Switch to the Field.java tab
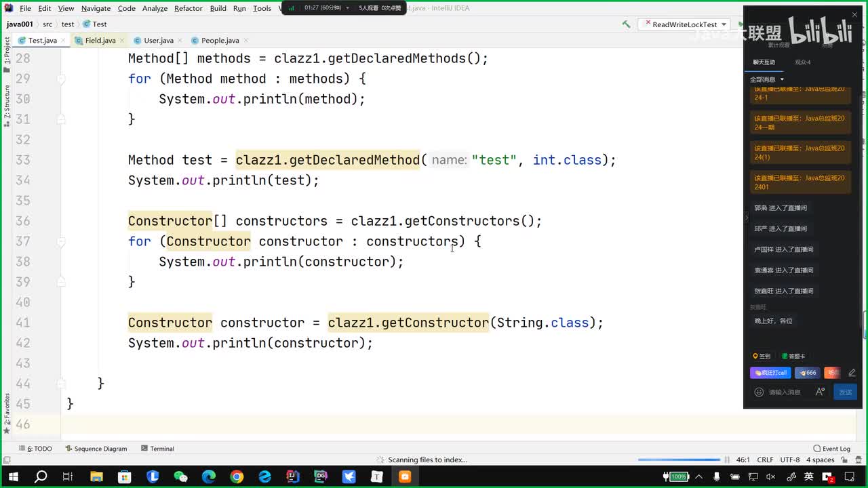The width and height of the screenshot is (868, 488). (x=100, y=41)
